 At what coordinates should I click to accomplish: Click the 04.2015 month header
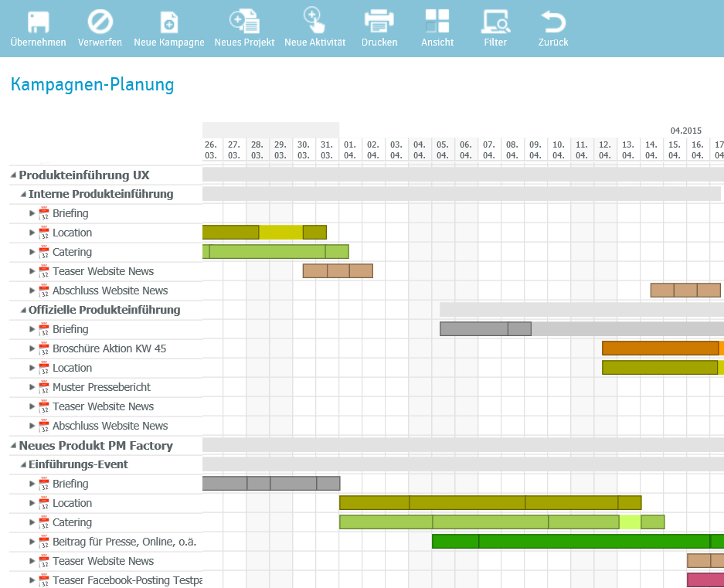tap(686, 131)
